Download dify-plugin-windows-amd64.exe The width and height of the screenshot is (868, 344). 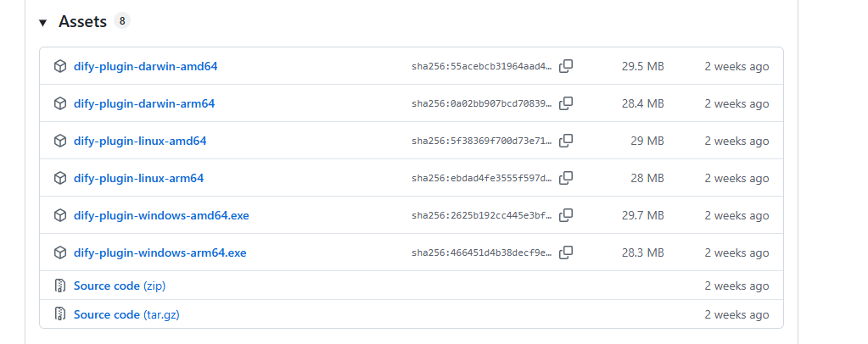pyautogui.click(x=161, y=215)
